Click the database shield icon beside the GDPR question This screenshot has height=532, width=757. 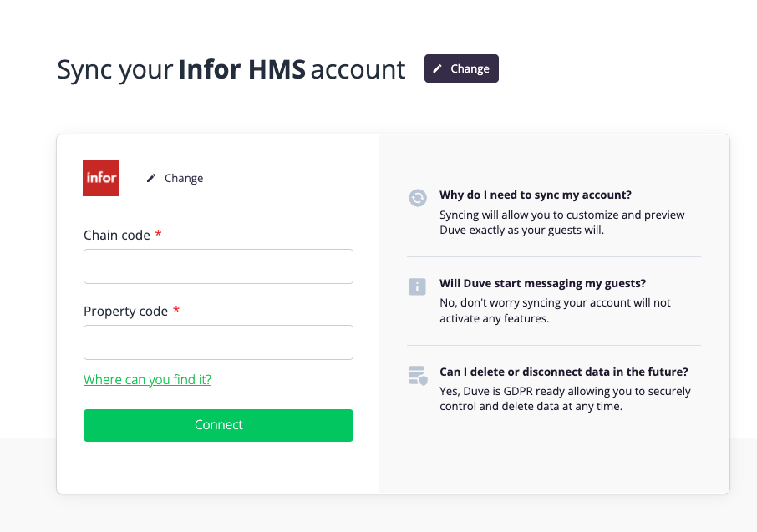point(418,375)
